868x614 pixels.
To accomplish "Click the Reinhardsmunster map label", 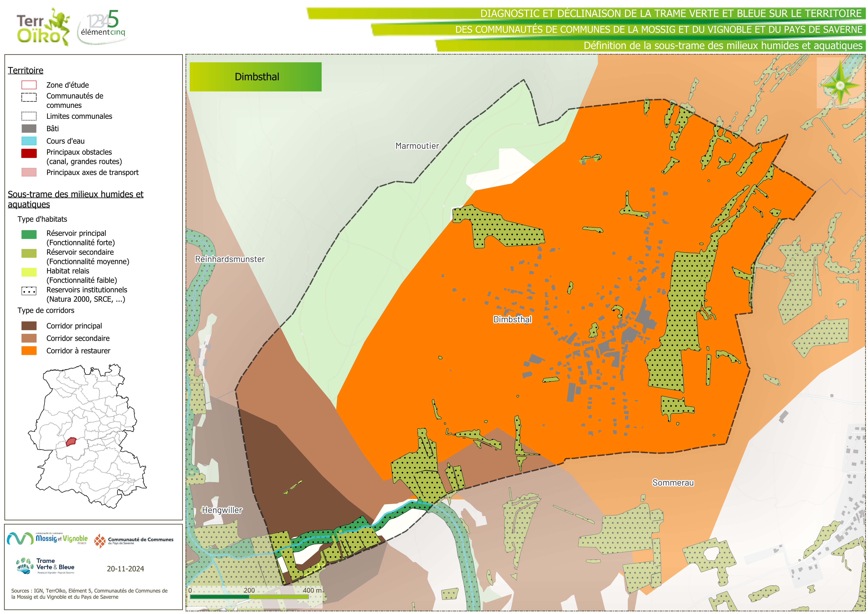I will click(230, 259).
